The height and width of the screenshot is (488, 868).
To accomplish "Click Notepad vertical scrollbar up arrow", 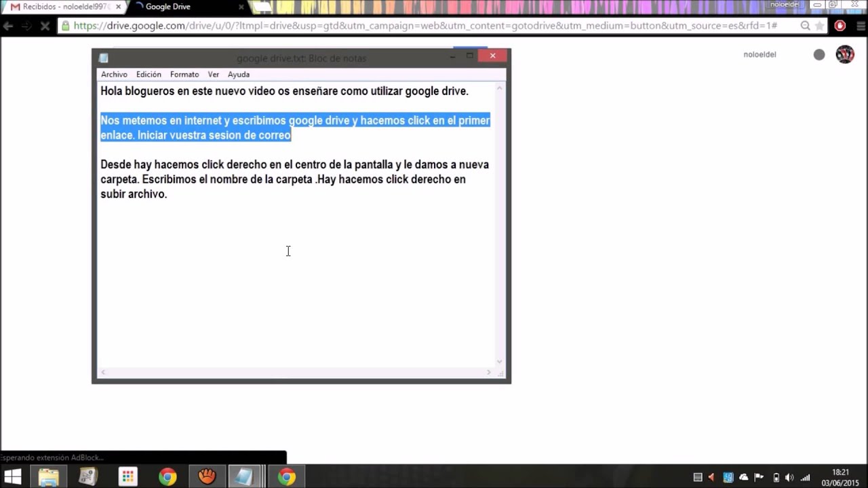I will (500, 87).
